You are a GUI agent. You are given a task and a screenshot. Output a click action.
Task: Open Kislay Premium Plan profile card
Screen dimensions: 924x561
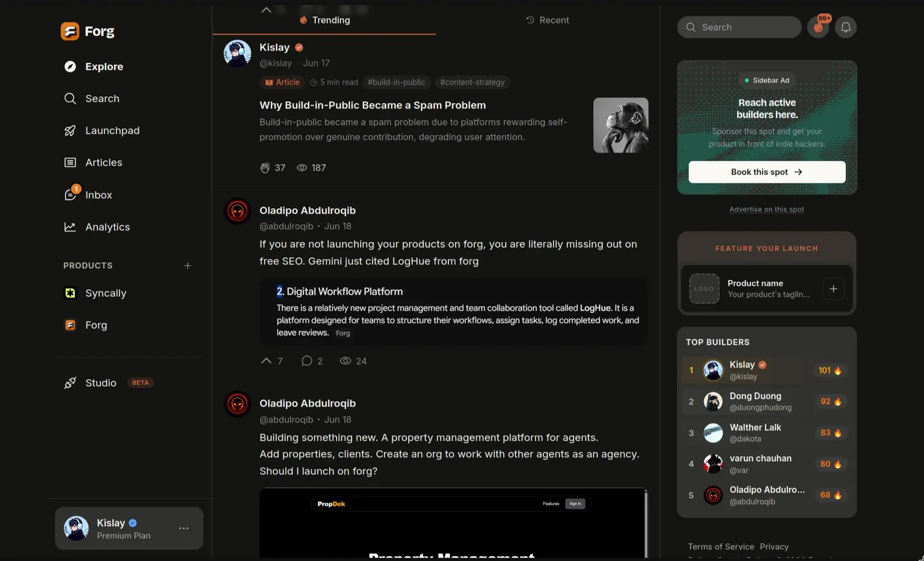pos(129,528)
